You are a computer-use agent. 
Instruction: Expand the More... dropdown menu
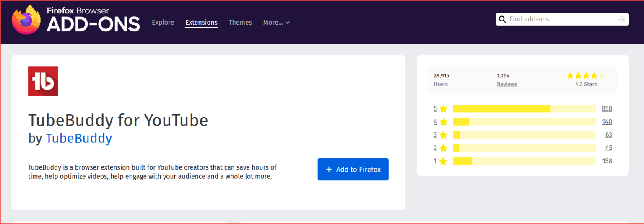(x=276, y=23)
